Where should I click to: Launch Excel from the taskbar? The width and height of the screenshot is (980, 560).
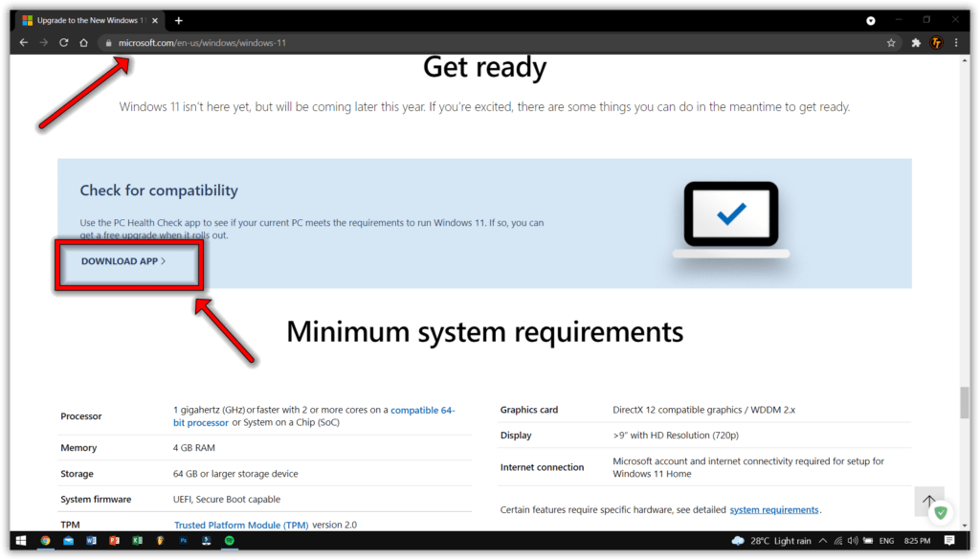point(138,541)
